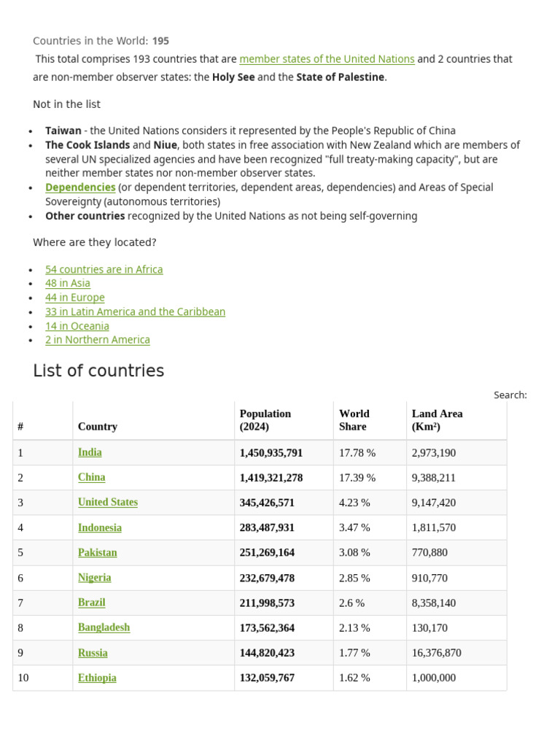
Task: Open the member states of the United Nations link
Action: [x=327, y=59]
